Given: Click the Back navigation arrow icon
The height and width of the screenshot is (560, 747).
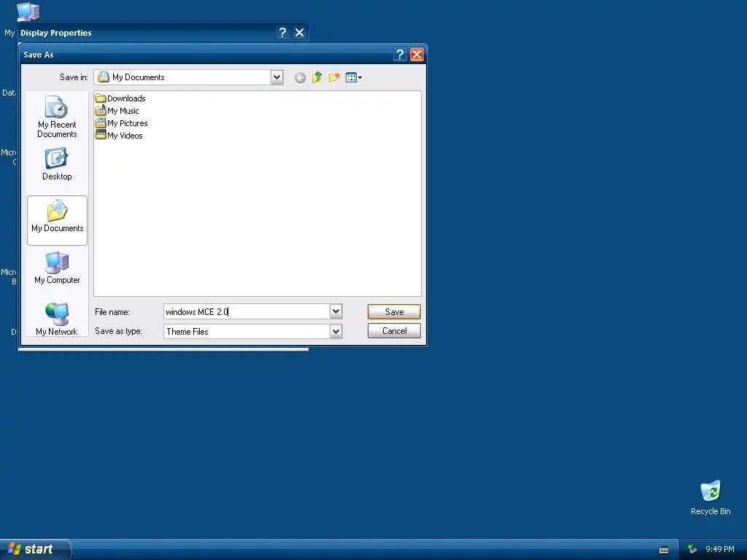Looking at the screenshot, I should [300, 77].
